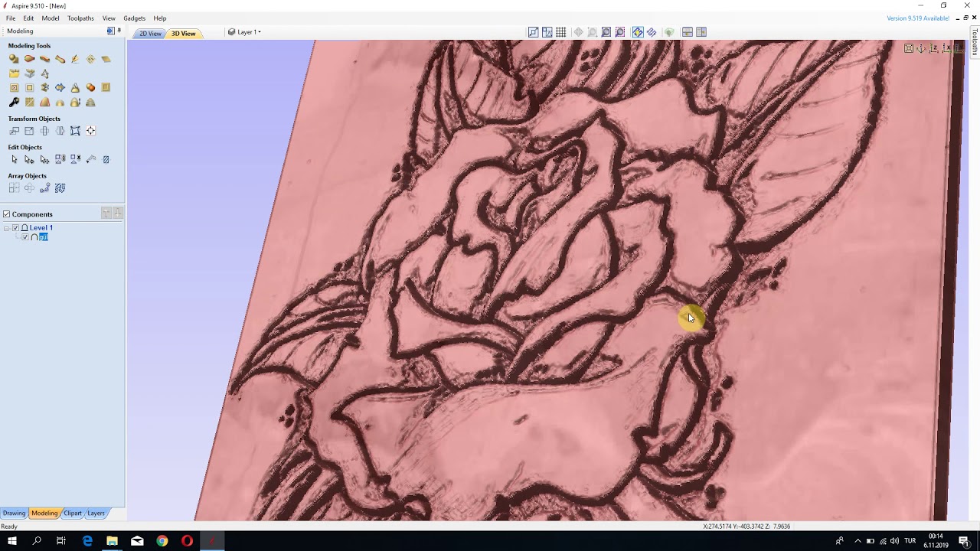
Task: Open File Explorer from the taskbar
Action: coord(112,541)
